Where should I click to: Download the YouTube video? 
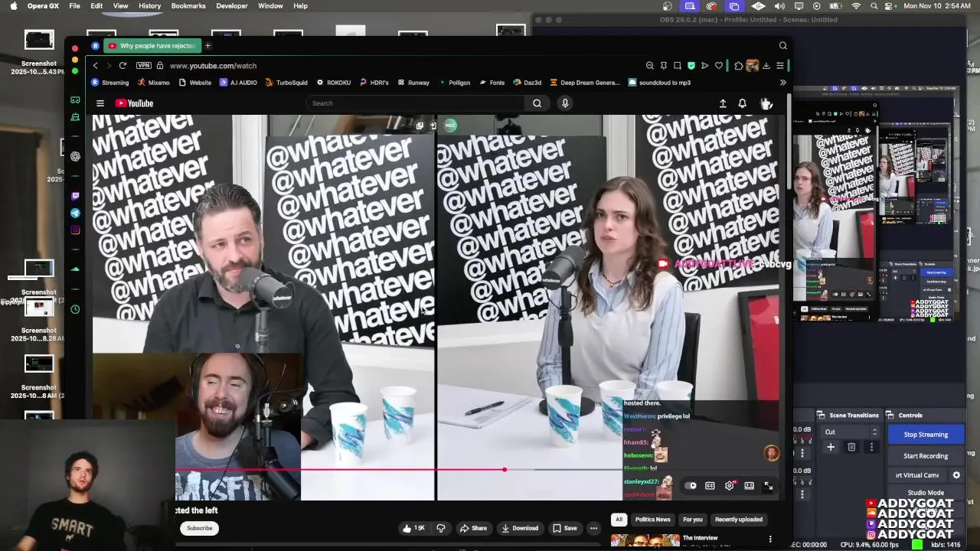(x=520, y=528)
